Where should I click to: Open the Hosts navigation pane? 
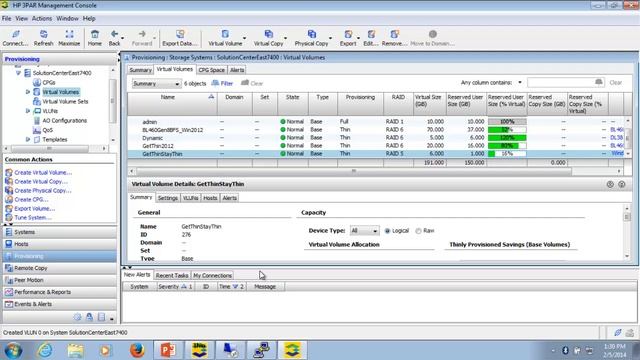click(60, 244)
